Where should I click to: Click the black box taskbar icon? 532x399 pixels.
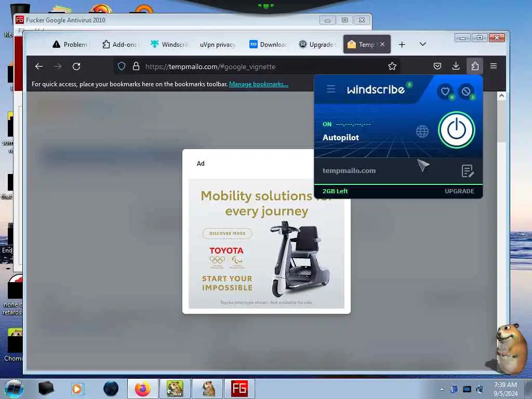tap(46, 389)
